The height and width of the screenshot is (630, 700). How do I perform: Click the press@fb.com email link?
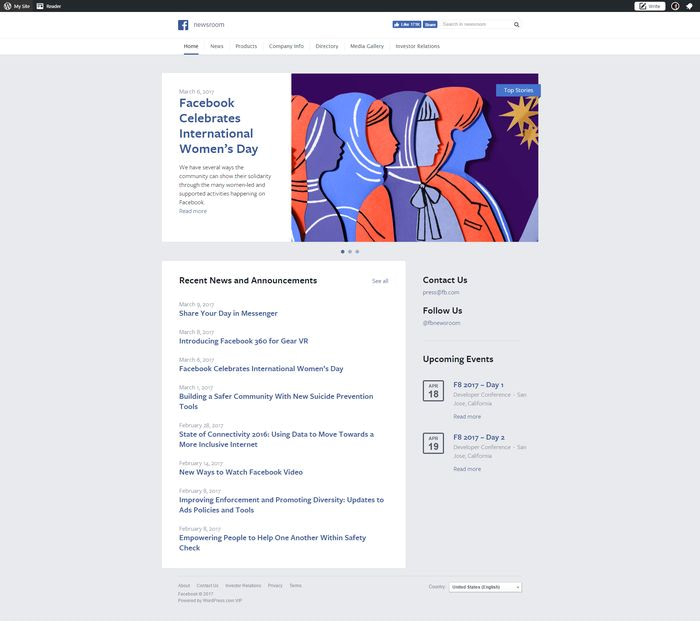441,292
